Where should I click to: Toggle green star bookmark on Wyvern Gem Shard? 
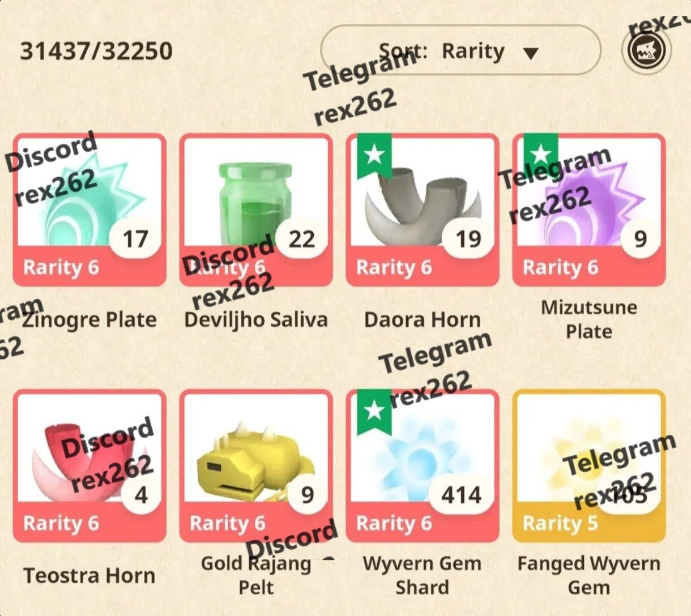(374, 412)
